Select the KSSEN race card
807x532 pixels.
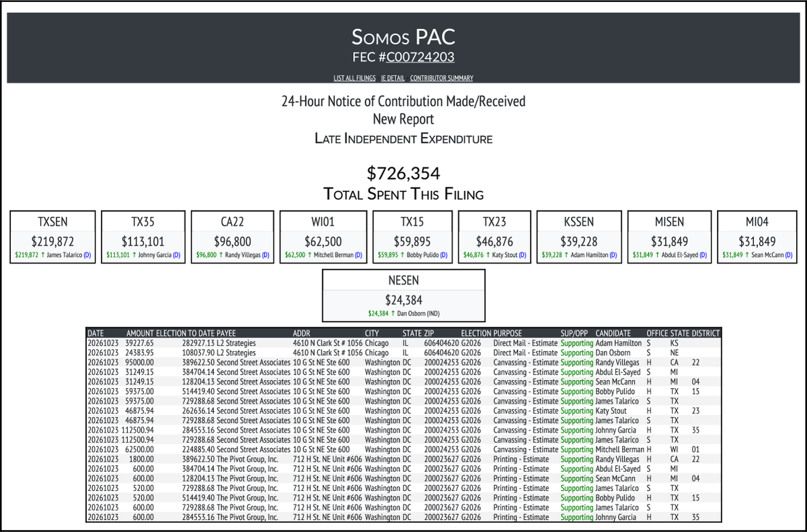(x=579, y=237)
